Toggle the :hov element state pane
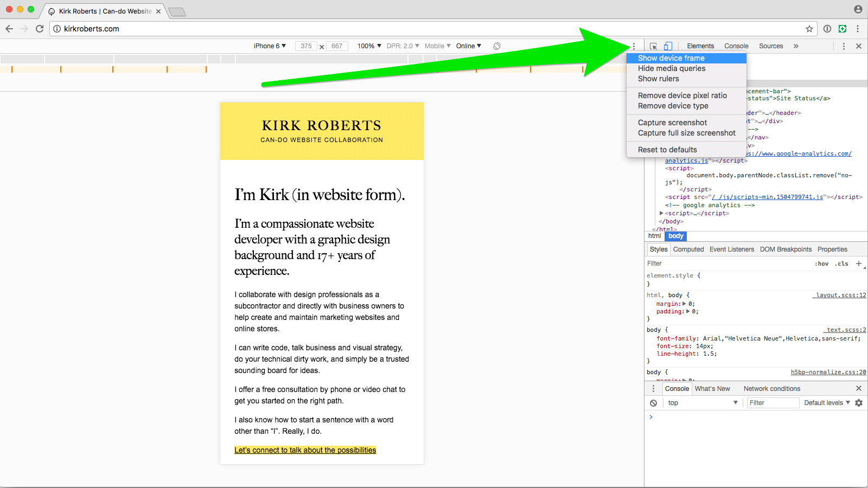Image resolution: width=868 pixels, height=488 pixels. coord(822,264)
